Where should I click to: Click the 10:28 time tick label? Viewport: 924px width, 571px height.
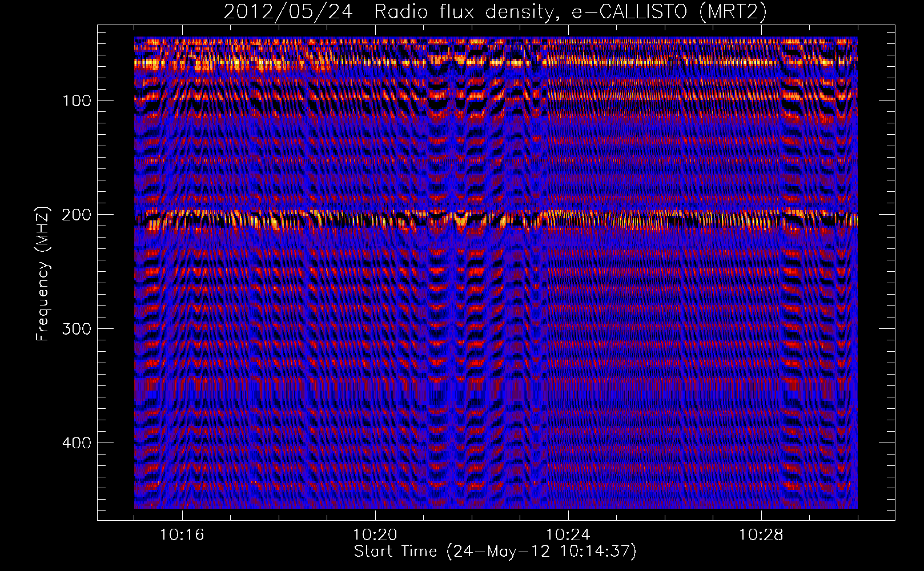click(761, 534)
